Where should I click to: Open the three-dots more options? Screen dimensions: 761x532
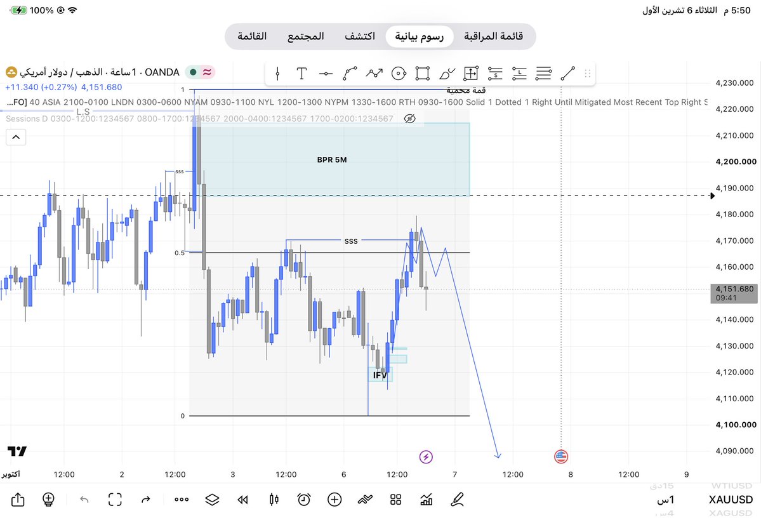pos(182,500)
